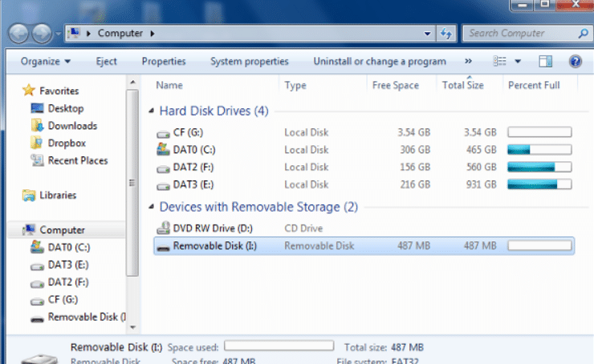This screenshot has height=364, width=594.
Task: Open System properties
Action: click(x=250, y=61)
